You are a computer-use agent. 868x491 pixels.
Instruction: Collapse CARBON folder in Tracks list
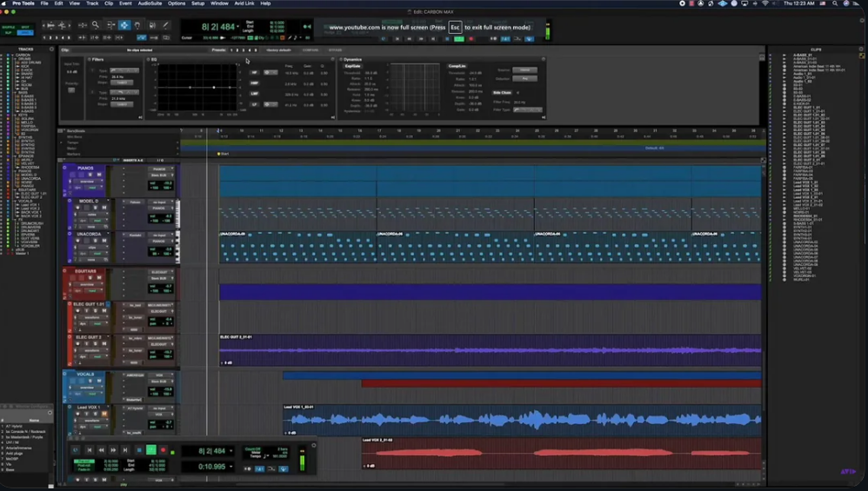point(13,56)
